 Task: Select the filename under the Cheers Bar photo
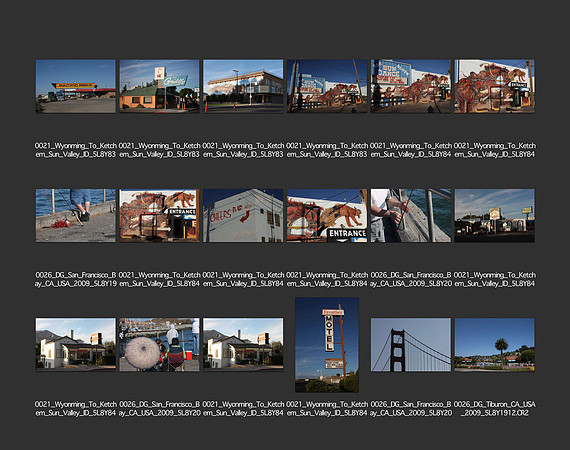243,279
